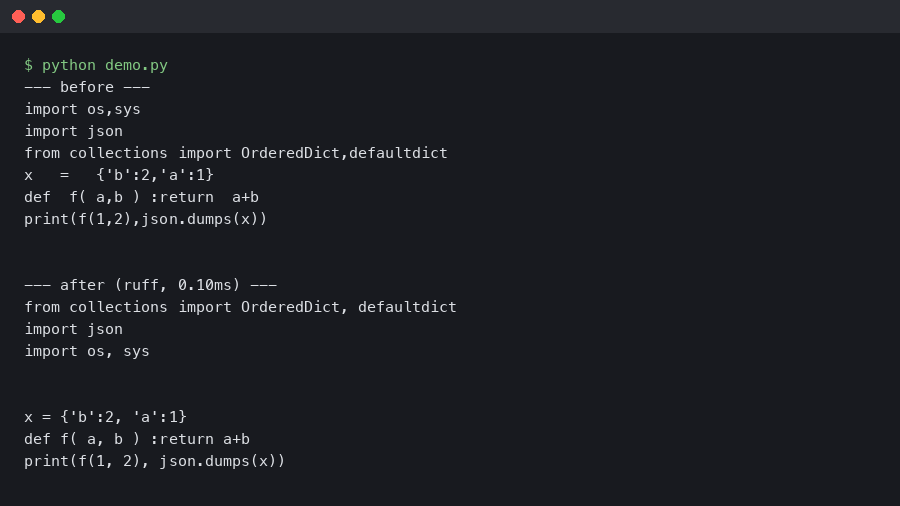Minimize the terminal using yellow button
Image resolution: width=900 pixels, height=506 pixels.
(x=38, y=16)
